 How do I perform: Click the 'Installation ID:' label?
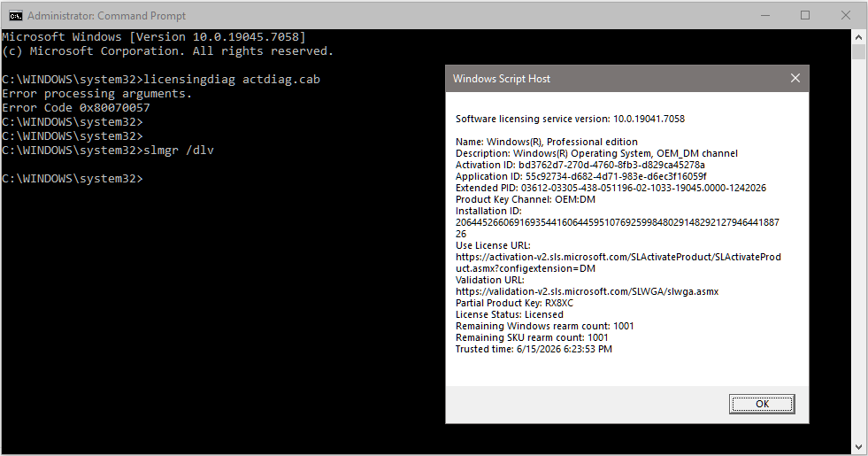click(488, 211)
